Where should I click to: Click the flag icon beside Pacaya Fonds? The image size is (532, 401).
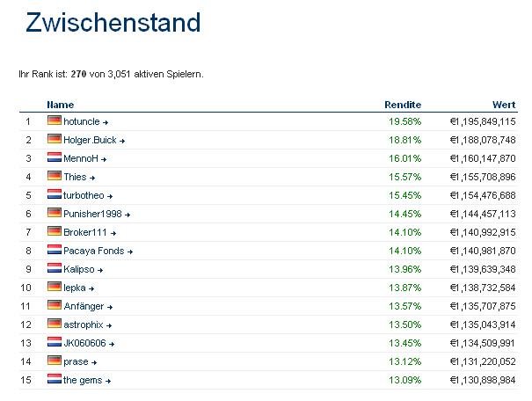(54, 251)
